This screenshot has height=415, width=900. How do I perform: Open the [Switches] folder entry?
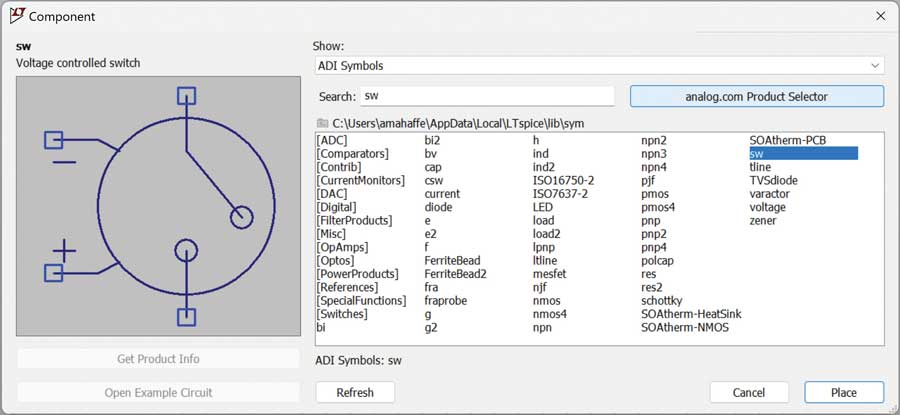pyautogui.click(x=344, y=314)
